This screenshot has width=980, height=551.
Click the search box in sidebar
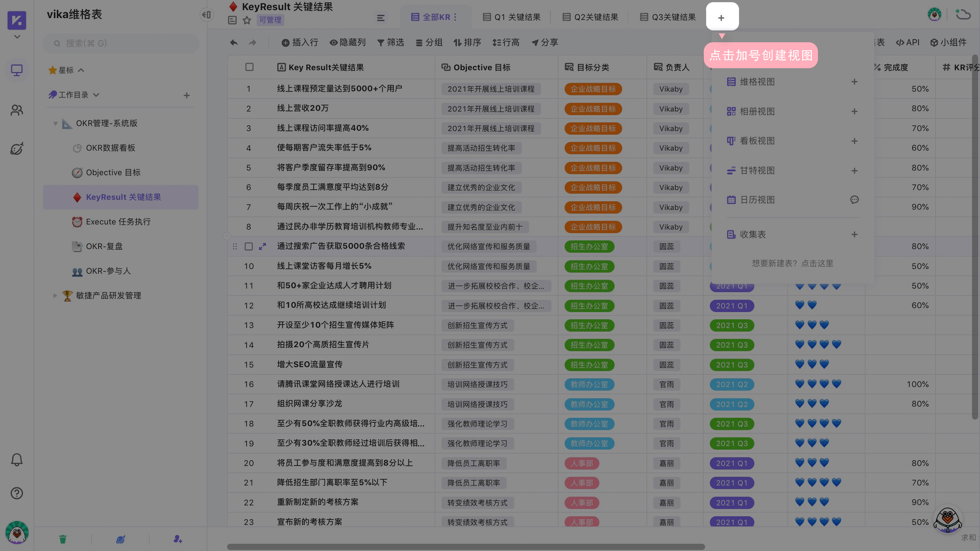pyautogui.click(x=121, y=43)
